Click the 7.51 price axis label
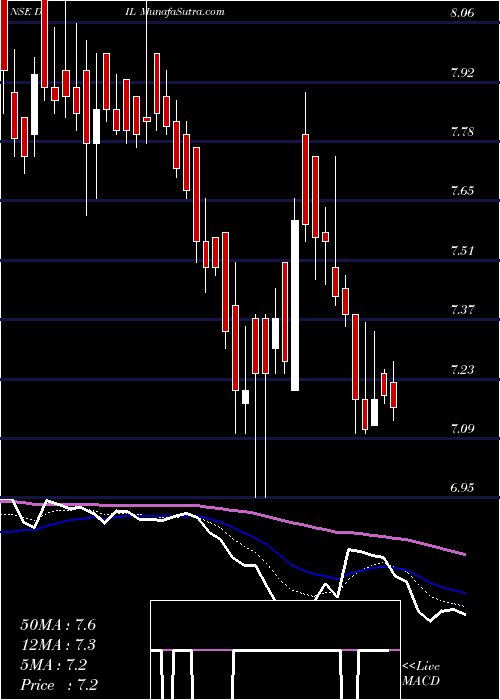This screenshot has height=700, width=500. click(x=462, y=250)
